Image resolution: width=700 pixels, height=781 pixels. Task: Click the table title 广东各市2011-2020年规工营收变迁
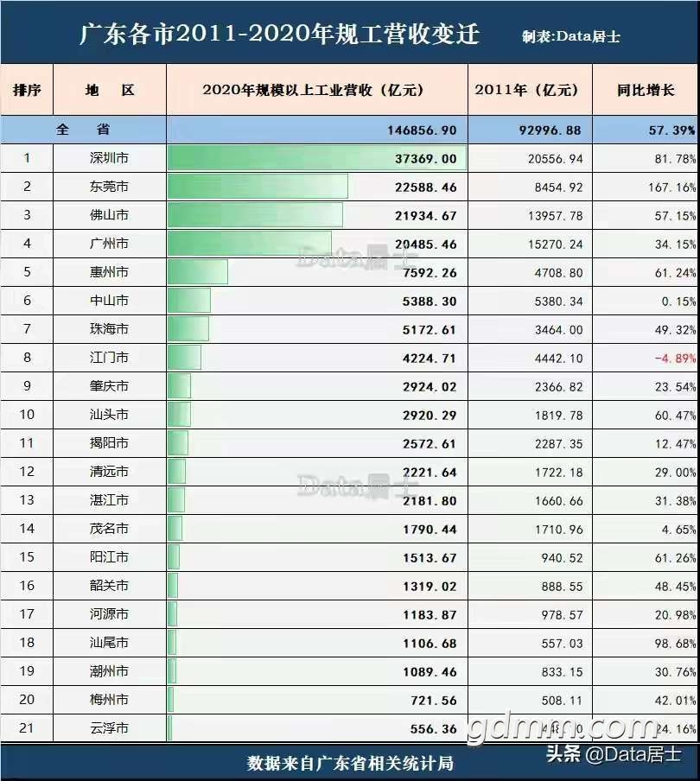(x=279, y=35)
